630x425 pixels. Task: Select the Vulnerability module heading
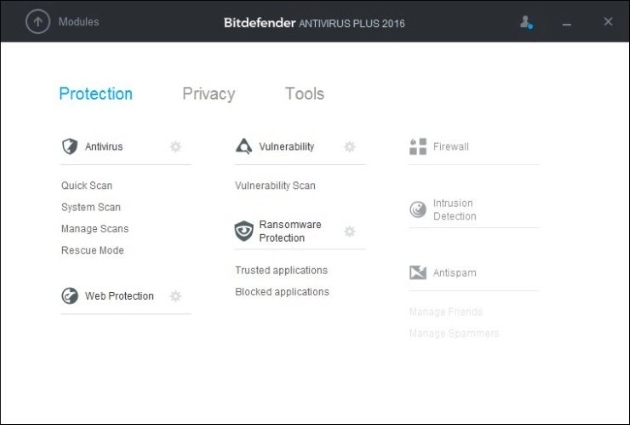(x=286, y=147)
